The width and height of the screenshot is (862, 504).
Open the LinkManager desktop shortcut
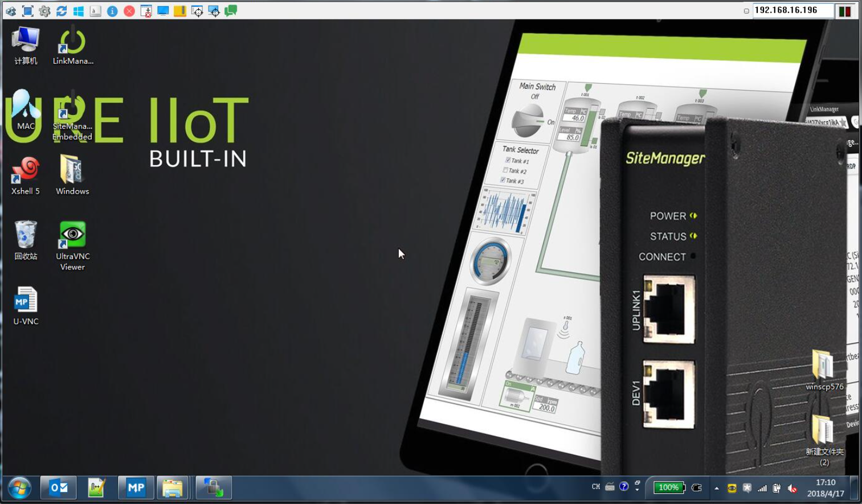73,47
